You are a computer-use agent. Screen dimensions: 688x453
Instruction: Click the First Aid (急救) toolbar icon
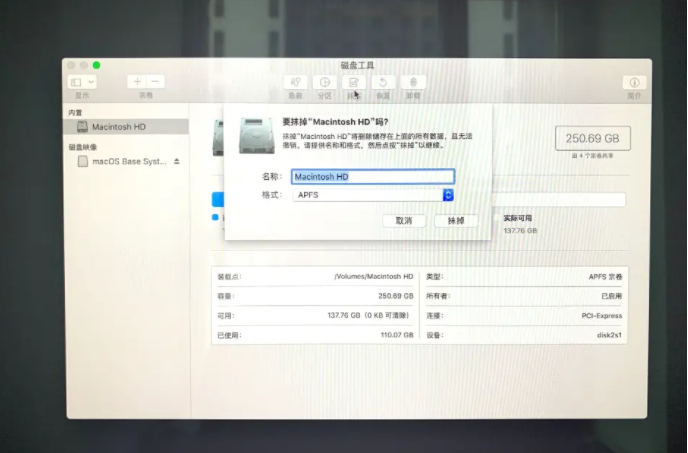point(295,82)
